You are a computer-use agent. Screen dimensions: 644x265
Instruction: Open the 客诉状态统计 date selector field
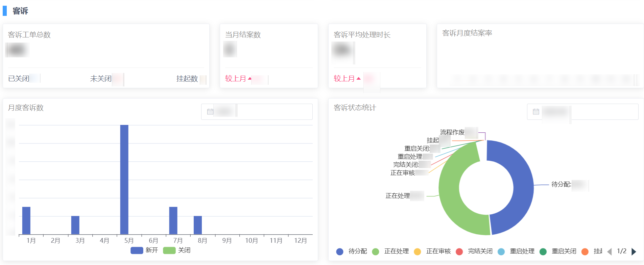click(x=583, y=112)
